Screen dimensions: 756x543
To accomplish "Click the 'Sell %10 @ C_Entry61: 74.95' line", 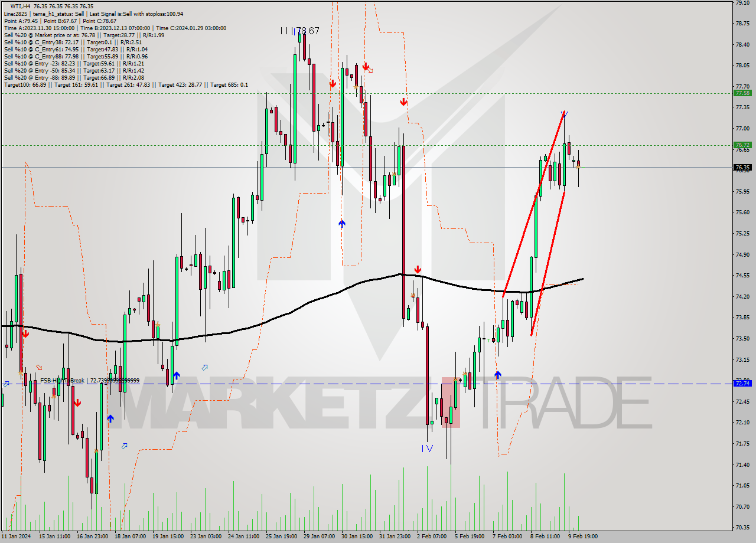I will (76, 49).
